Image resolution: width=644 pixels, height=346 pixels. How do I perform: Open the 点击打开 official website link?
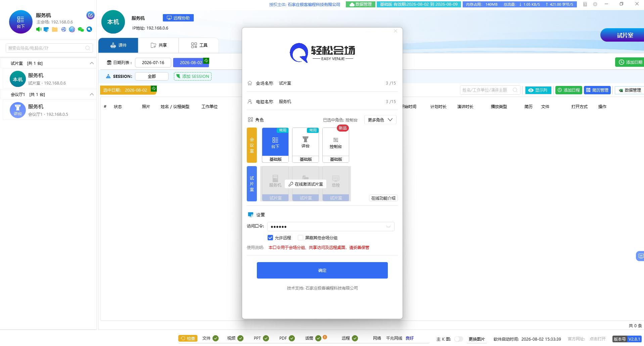click(598, 339)
